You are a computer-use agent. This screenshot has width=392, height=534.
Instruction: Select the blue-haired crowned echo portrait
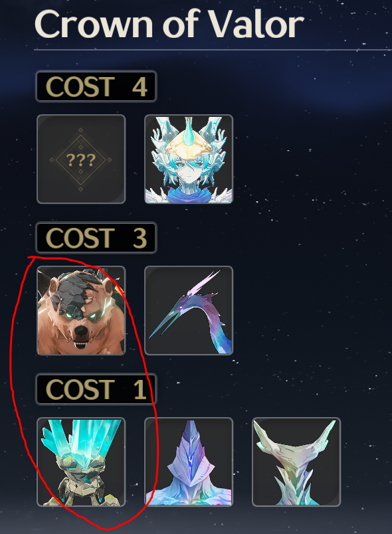(x=189, y=159)
